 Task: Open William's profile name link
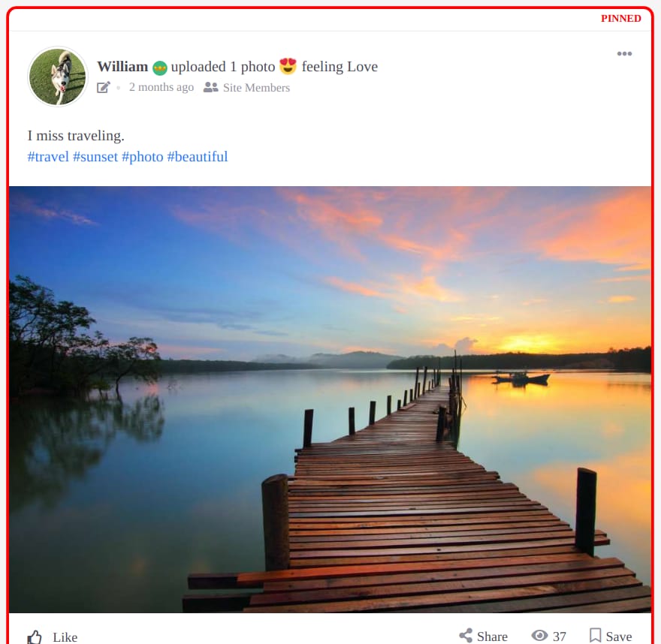(122, 67)
